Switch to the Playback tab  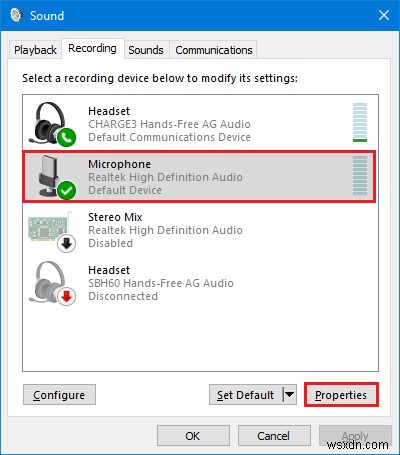pyautogui.click(x=35, y=50)
